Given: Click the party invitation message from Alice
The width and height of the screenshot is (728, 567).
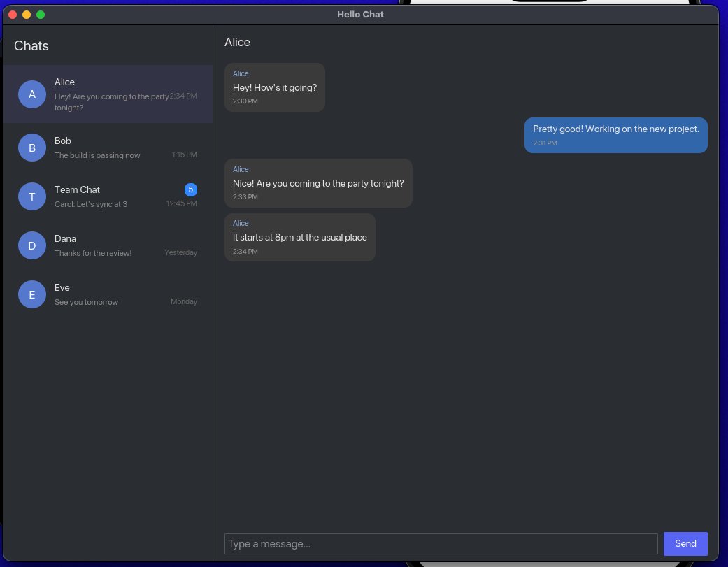Looking at the screenshot, I should (x=318, y=183).
